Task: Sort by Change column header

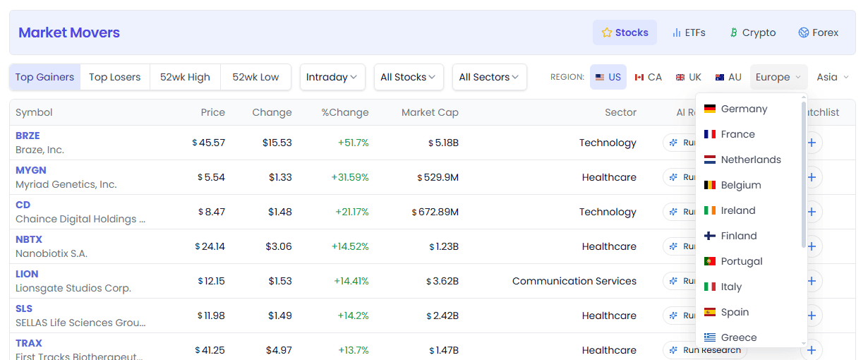Action: click(x=272, y=112)
